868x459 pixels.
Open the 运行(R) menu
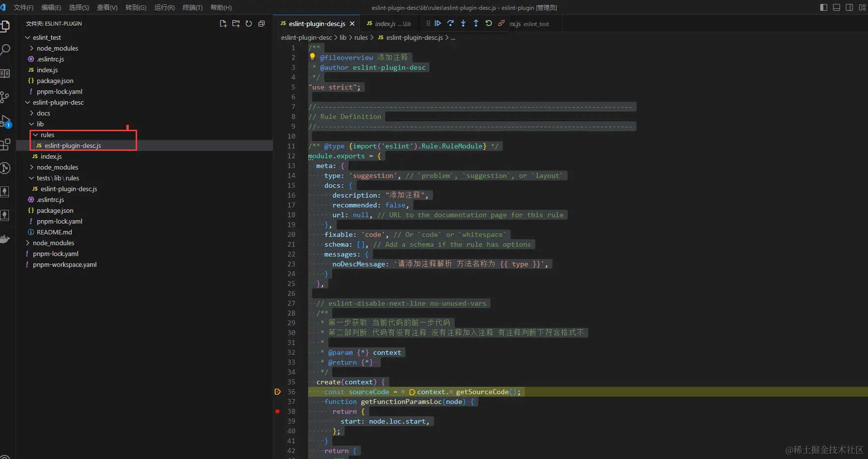pyautogui.click(x=165, y=7)
